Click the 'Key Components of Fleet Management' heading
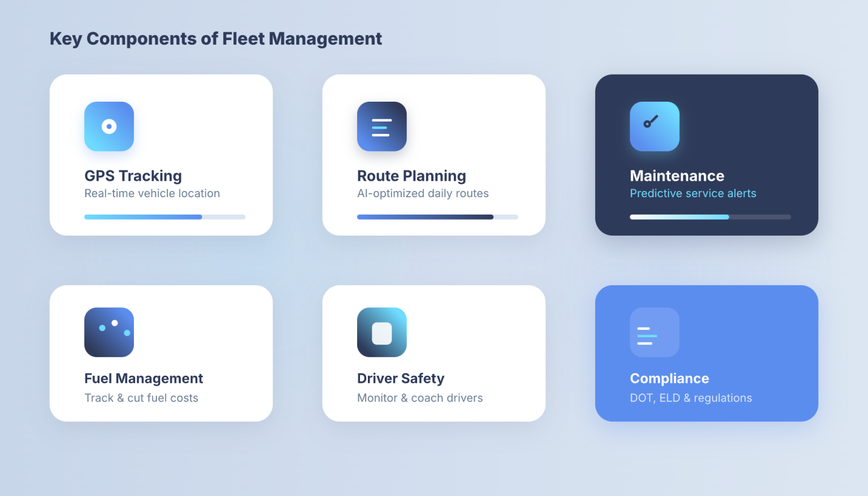Viewport: 868px width, 496px height. tap(216, 39)
